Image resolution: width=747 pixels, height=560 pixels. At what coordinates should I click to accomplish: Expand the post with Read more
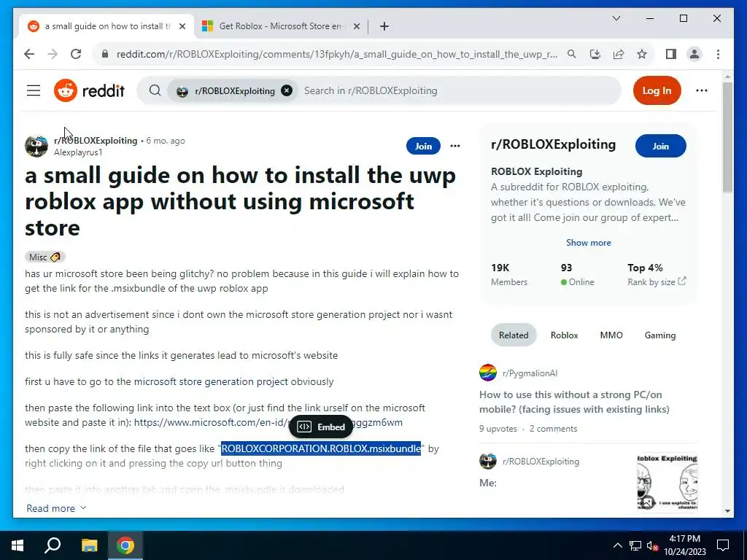(56, 508)
